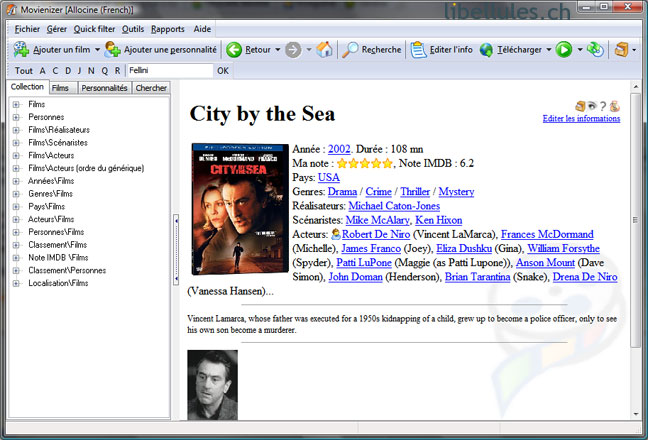Click the Ajouter un film icon

pos(21,50)
